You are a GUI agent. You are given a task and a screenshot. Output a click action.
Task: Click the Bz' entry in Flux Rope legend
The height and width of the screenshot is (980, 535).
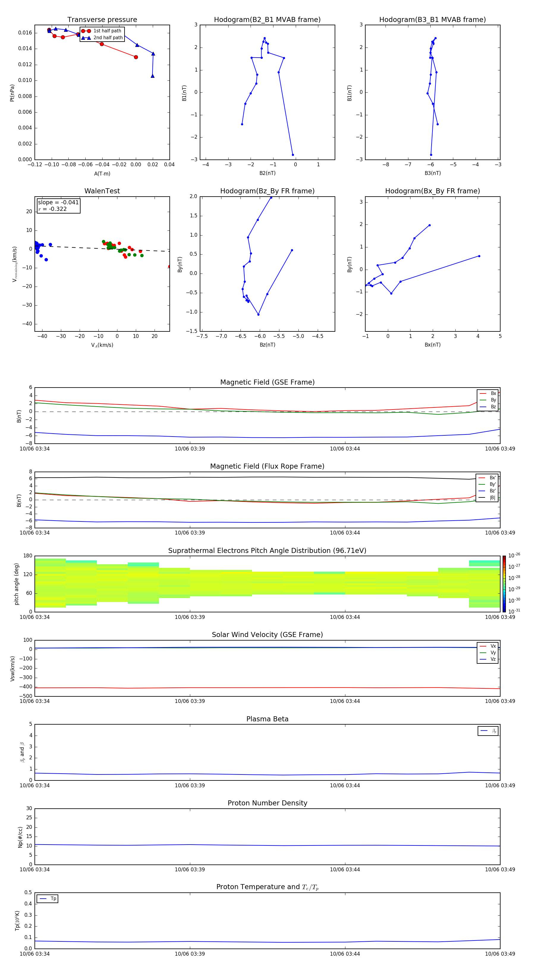pos(487,491)
